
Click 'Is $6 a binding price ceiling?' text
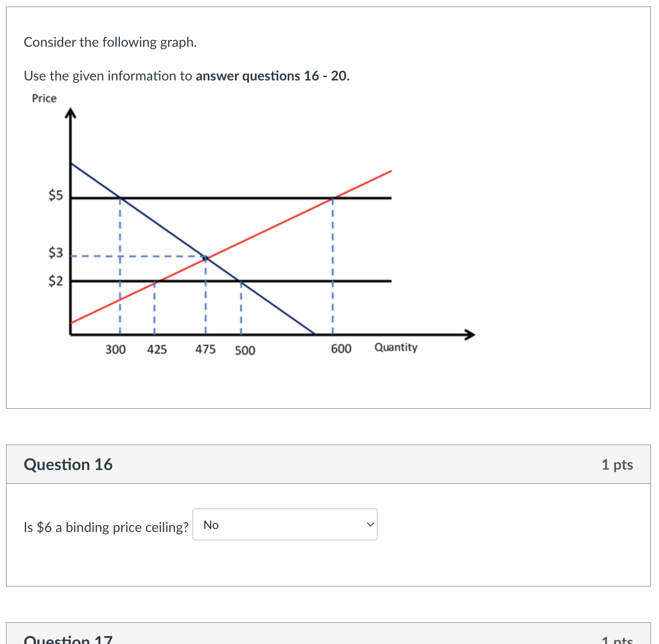point(106,527)
